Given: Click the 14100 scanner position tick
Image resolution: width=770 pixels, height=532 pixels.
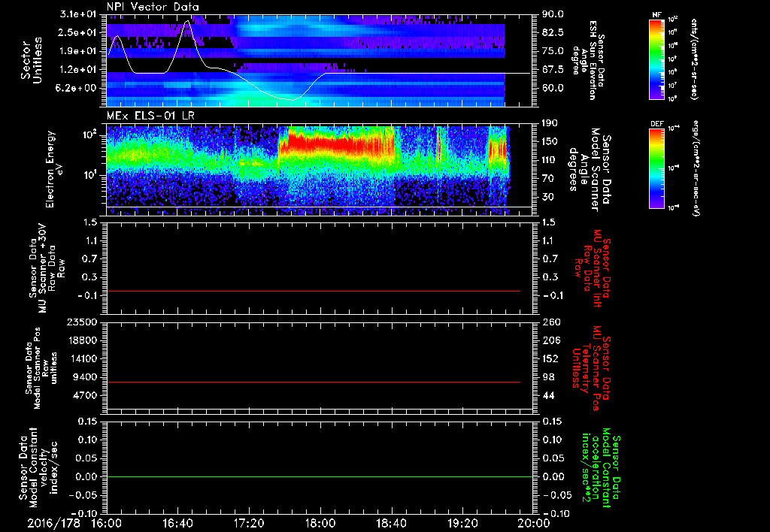Looking at the screenshot, I should tap(84, 358).
